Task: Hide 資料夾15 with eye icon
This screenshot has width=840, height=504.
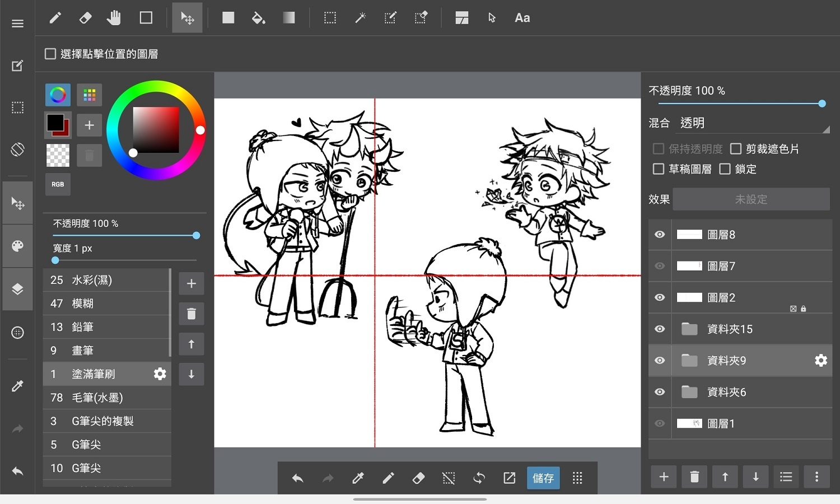Action: coord(660,329)
